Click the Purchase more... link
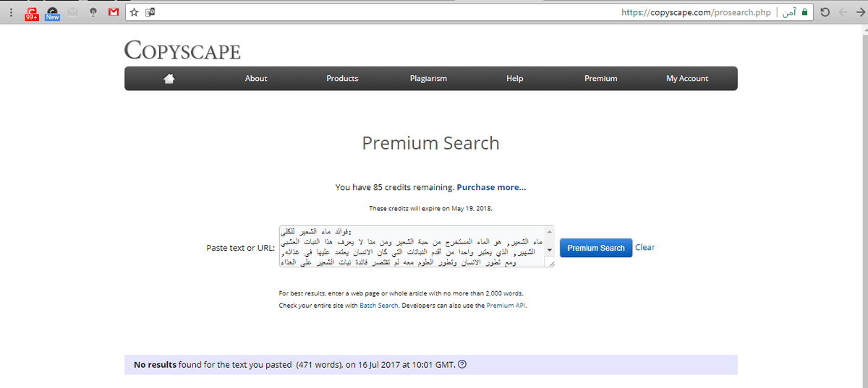The height and width of the screenshot is (388, 868). coord(491,187)
